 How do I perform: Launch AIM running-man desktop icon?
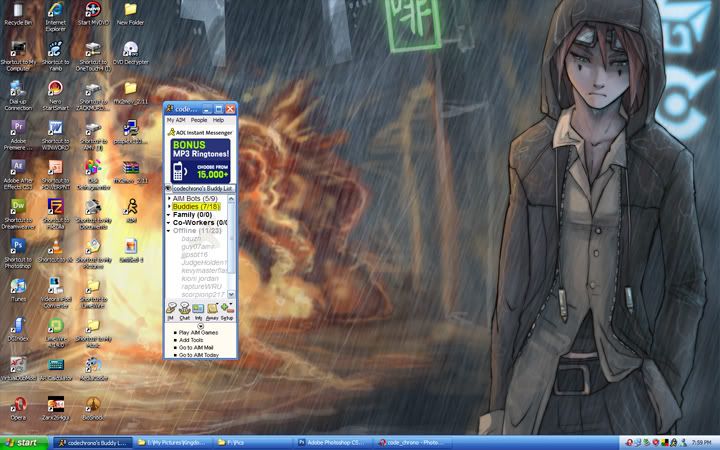(131, 211)
